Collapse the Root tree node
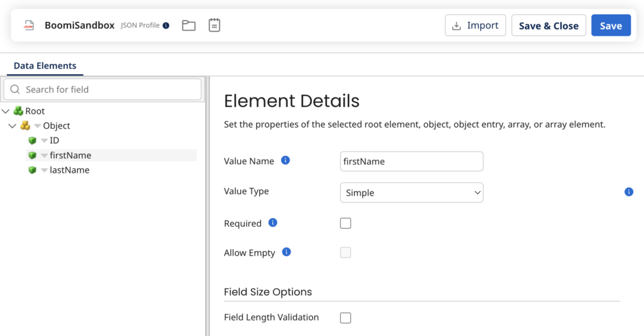644x336 pixels. [6, 111]
